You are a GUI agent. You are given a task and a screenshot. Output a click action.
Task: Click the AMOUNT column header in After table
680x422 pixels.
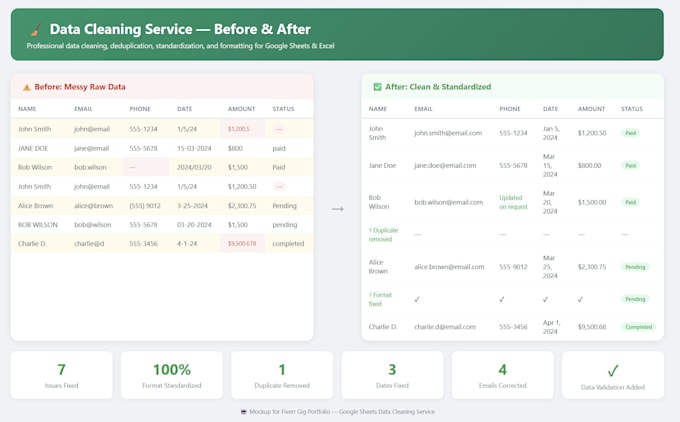591,109
